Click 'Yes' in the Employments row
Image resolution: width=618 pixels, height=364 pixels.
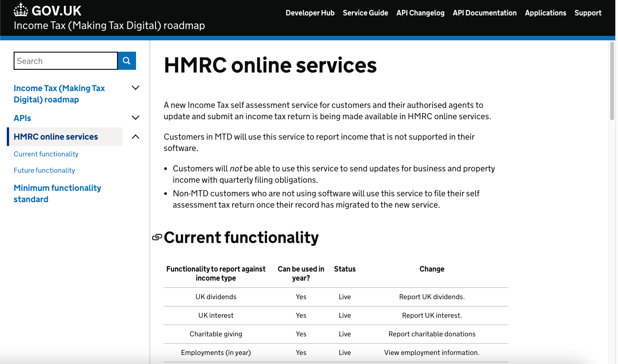[x=301, y=353]
